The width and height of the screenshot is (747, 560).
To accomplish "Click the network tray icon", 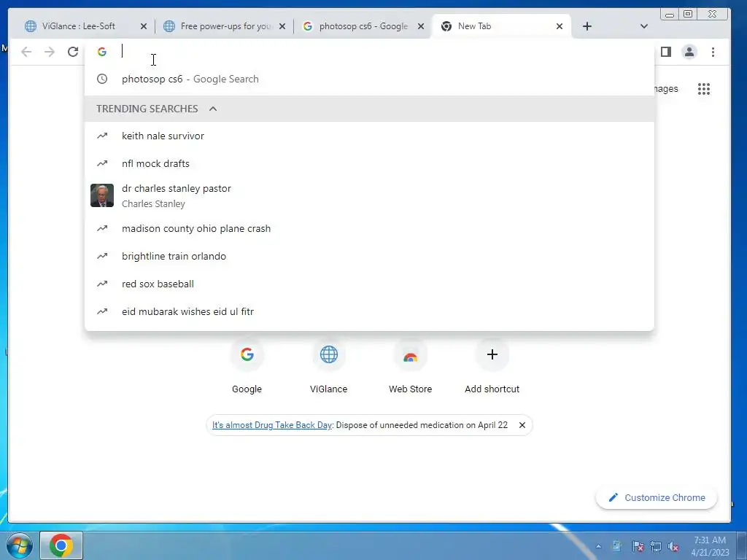I will tap(656, 546).
